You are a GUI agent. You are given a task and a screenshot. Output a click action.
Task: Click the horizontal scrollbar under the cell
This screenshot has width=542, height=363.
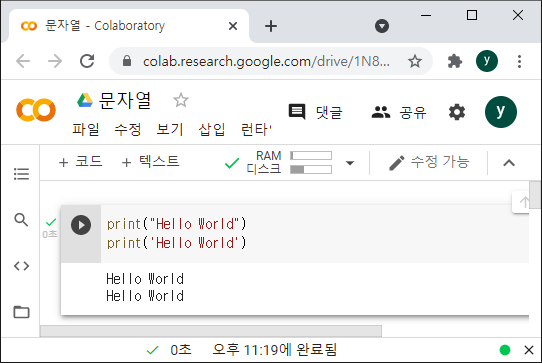click(211, 331)
